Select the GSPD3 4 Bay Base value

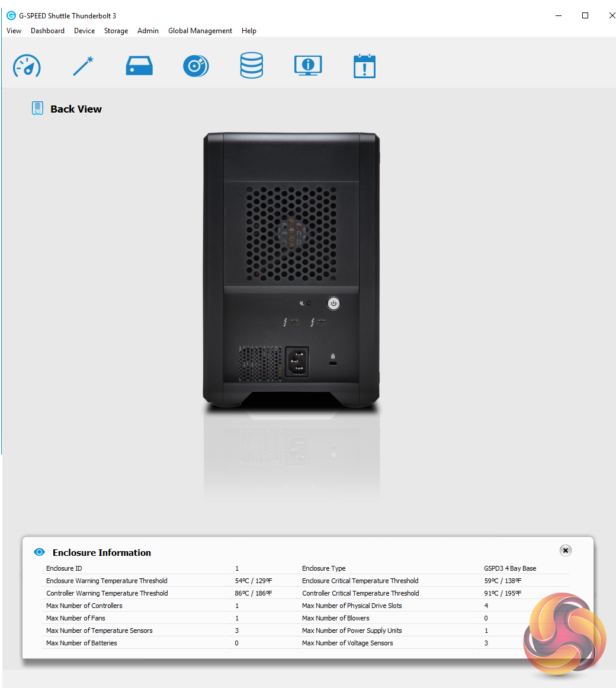pos(510,568)
